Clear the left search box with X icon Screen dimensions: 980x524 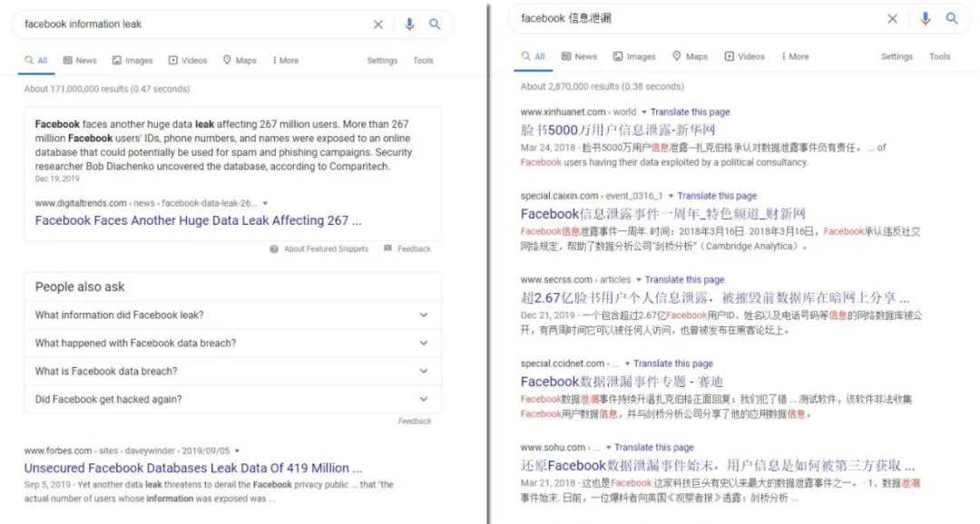[378, 24]
